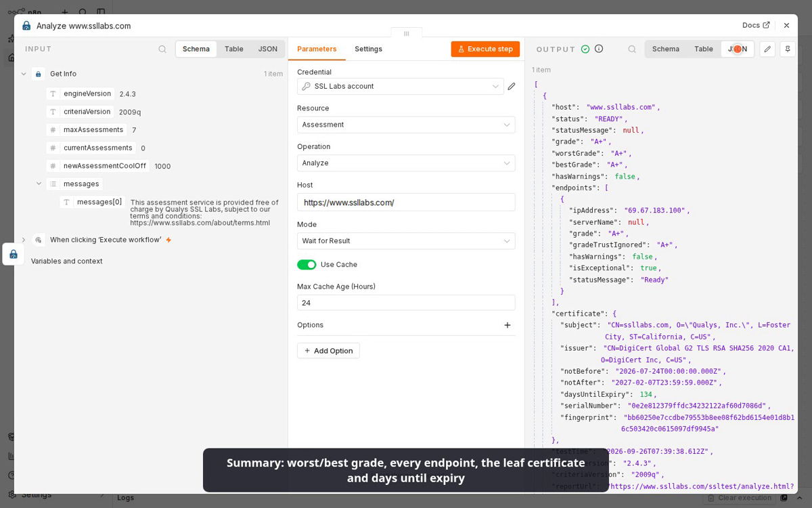Expand the 'Execute workflow' trigger node
812x508 pixels.
pos(24,240)
